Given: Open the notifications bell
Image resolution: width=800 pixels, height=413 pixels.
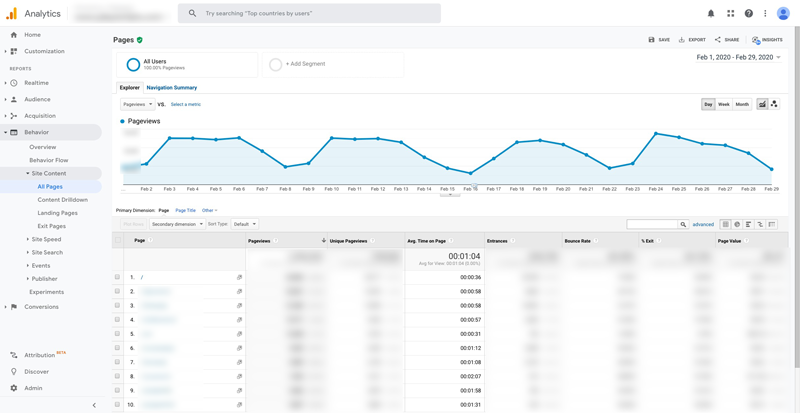Looking at the screenshot, I should coord(711,14).
